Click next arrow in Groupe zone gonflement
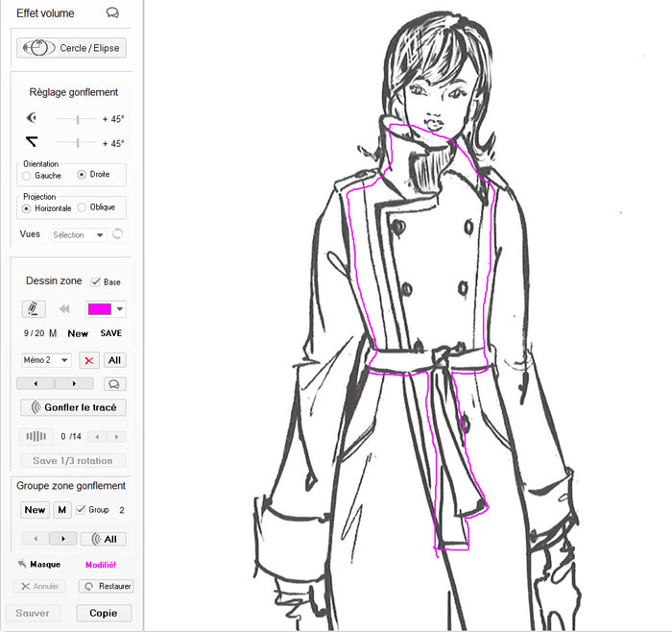 [62, 539]
